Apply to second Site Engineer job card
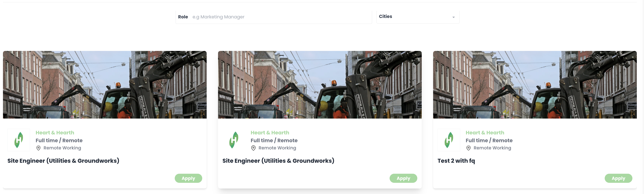Screen dimensions: 644x194 pyautogui.click(x=403, y=178)
